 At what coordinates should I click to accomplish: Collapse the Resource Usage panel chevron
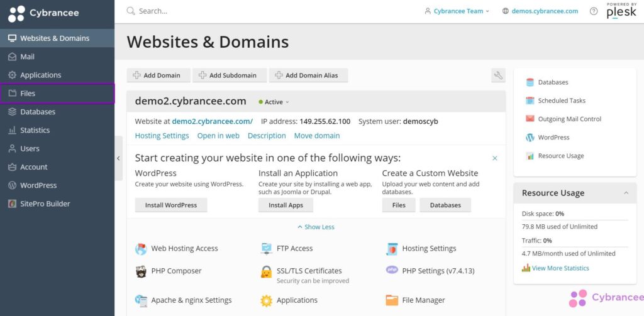tap(626, 193)
